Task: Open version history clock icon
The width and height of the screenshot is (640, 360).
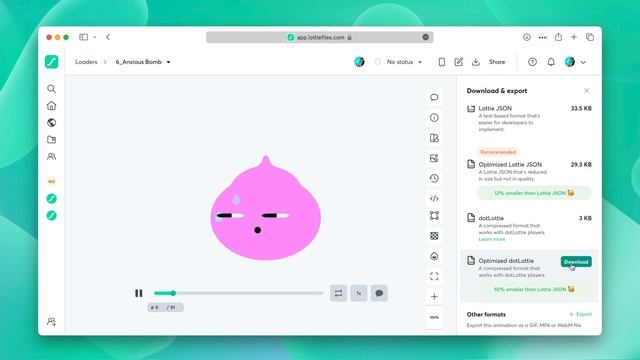Action: (x=434, y=178)
